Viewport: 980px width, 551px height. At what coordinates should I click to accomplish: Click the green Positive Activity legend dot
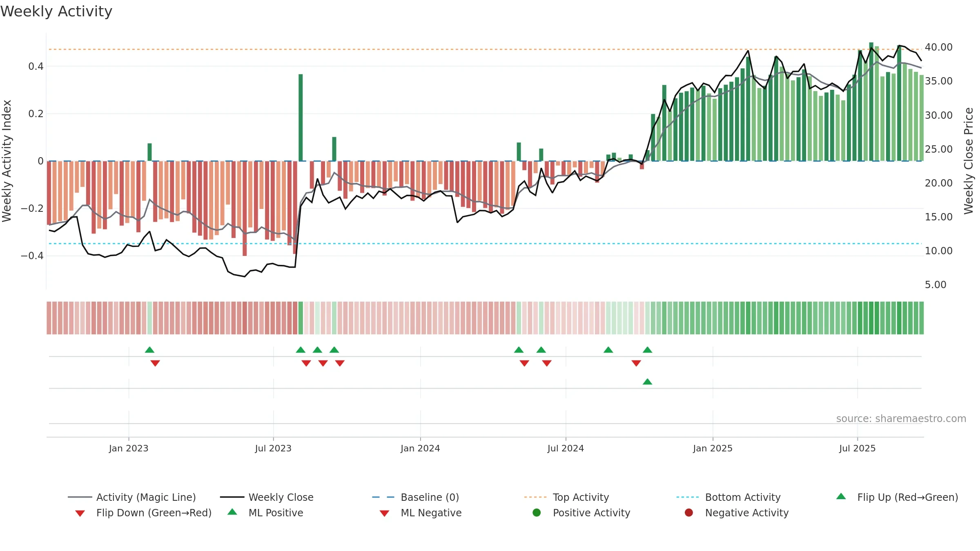point(537,513)
